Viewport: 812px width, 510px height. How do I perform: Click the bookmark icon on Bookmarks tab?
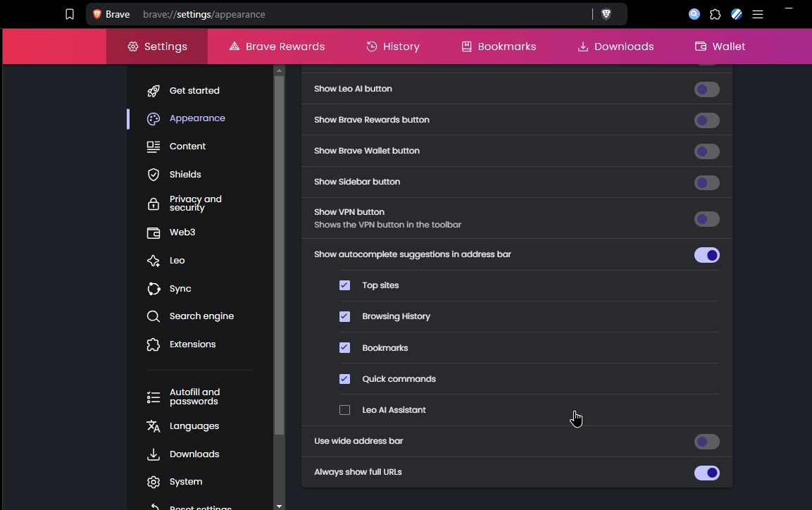(x=467, y=46)
